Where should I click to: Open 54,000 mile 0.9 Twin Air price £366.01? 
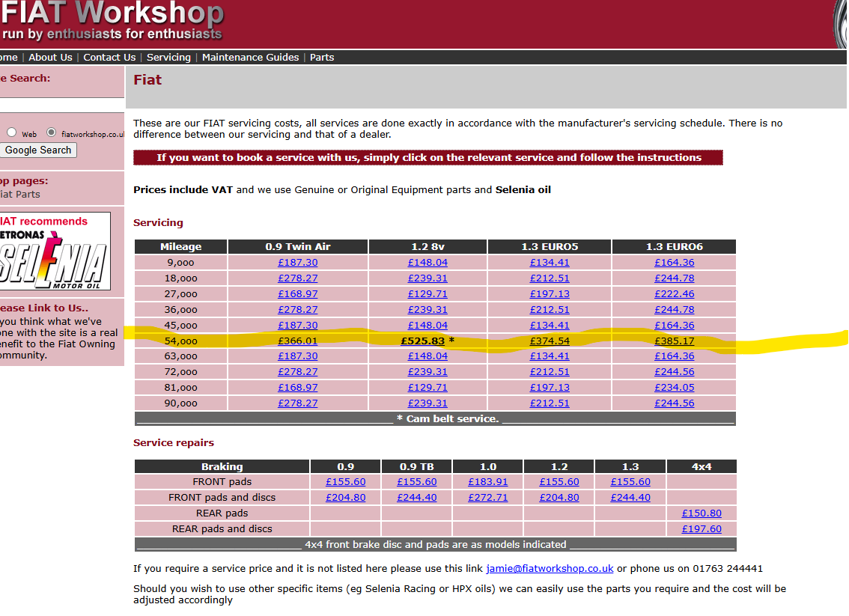[298, 341]
